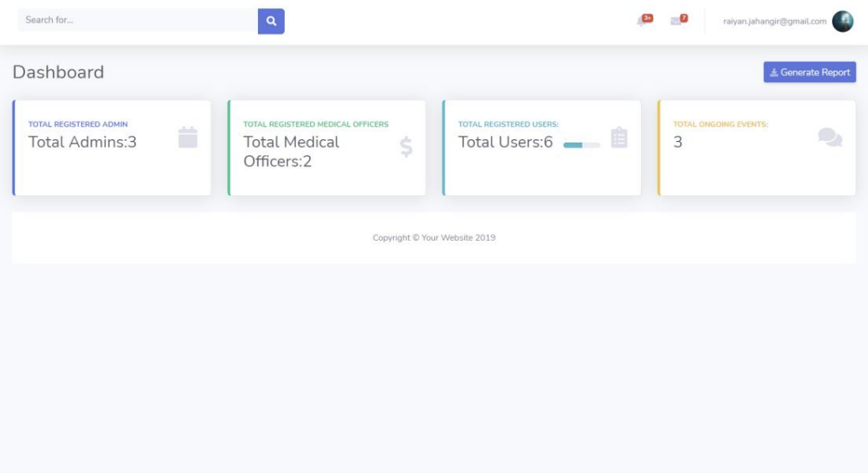The image size is (868, 473).
Task: Click the user profile avatar picture
Action: [842, 22]
